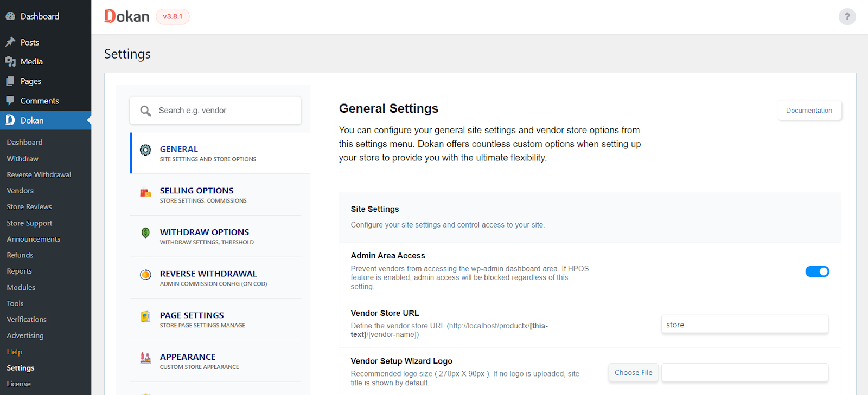Click the Dokan D icon in sidebar
The width and height of the screenshot is (868, 395).
coord(10,120)
